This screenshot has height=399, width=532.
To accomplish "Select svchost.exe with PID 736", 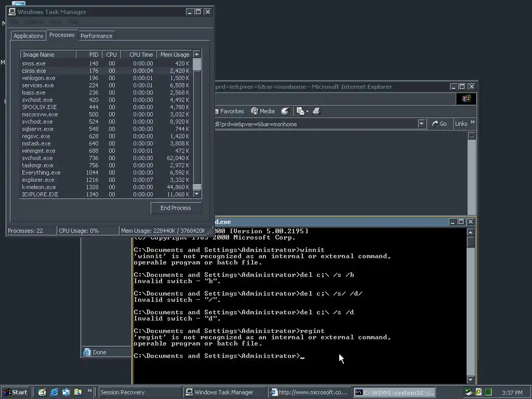I will tap(106, 158).
